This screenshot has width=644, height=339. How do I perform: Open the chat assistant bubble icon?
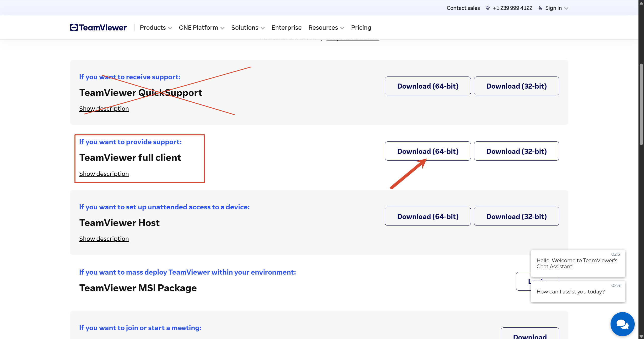pos(622,324)
